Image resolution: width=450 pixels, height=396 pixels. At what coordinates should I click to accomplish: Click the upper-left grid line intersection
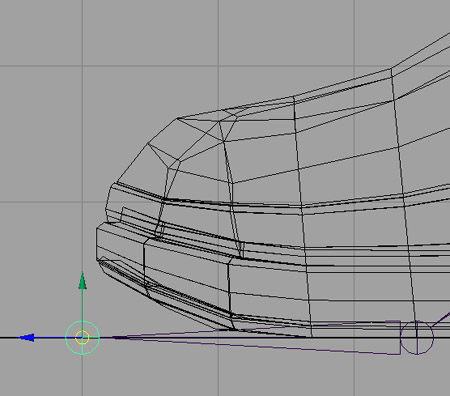(82, 66)
